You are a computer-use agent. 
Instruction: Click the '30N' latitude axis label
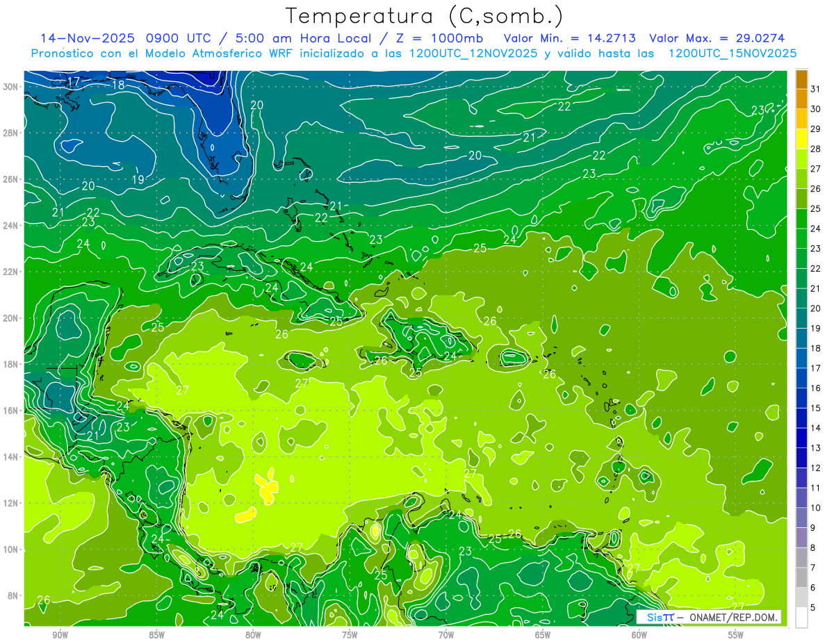(11, 87)
